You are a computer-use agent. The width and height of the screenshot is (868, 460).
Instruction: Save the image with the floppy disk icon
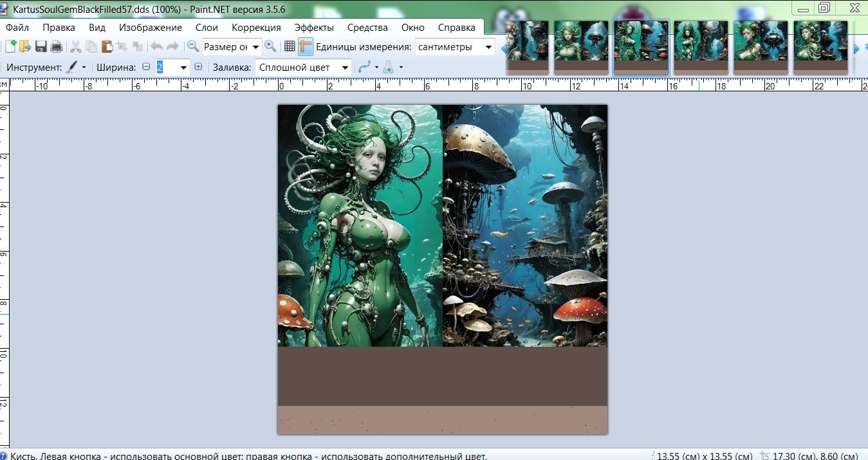click(41, 46)
